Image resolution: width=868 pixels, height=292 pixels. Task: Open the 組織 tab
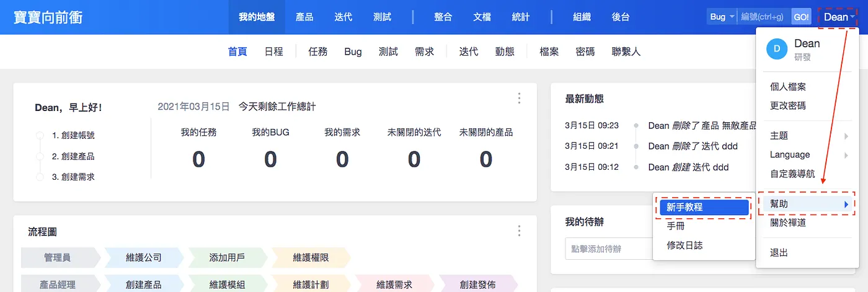(x=582, y=17)
